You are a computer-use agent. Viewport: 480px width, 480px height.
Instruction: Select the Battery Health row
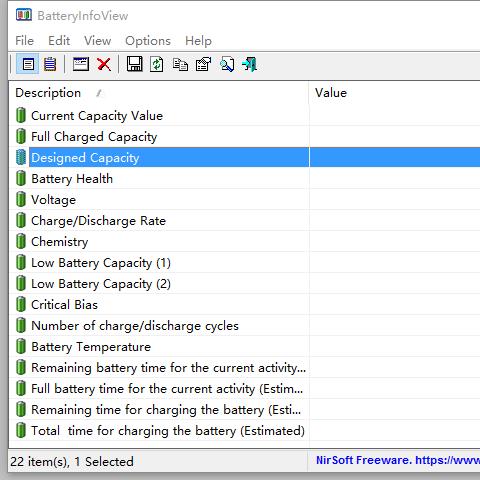click(245, 178)
